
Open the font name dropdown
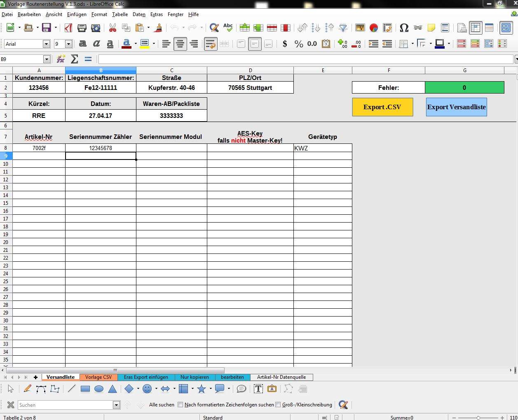pos(46,44)
